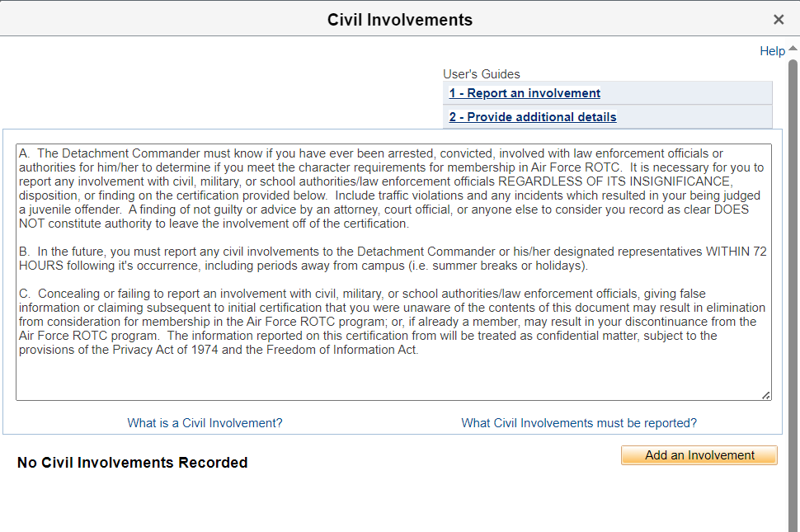Click the User's Guides label

point(482,74)
